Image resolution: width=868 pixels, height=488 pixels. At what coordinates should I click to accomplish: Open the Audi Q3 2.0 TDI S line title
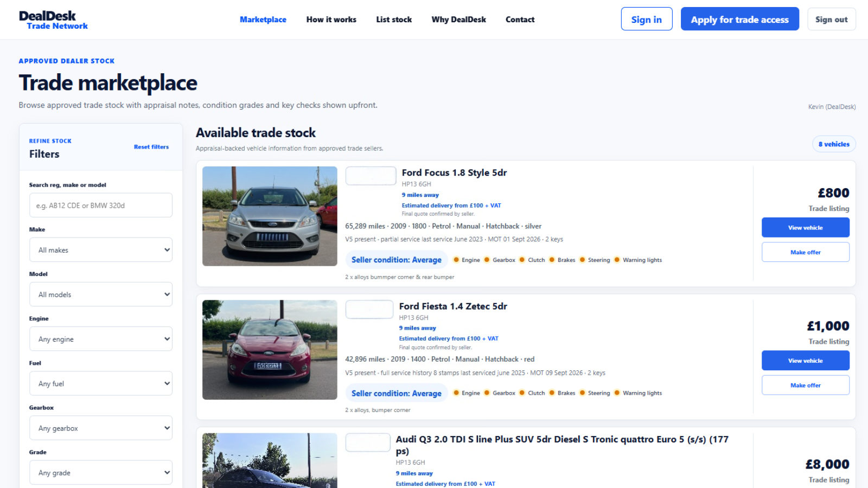[562, 445]
